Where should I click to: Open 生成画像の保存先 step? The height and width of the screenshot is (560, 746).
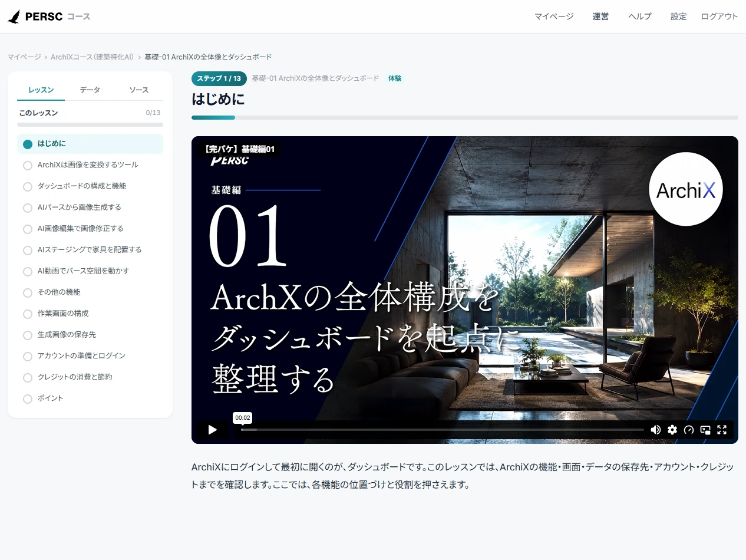click(x=90, y=335)
